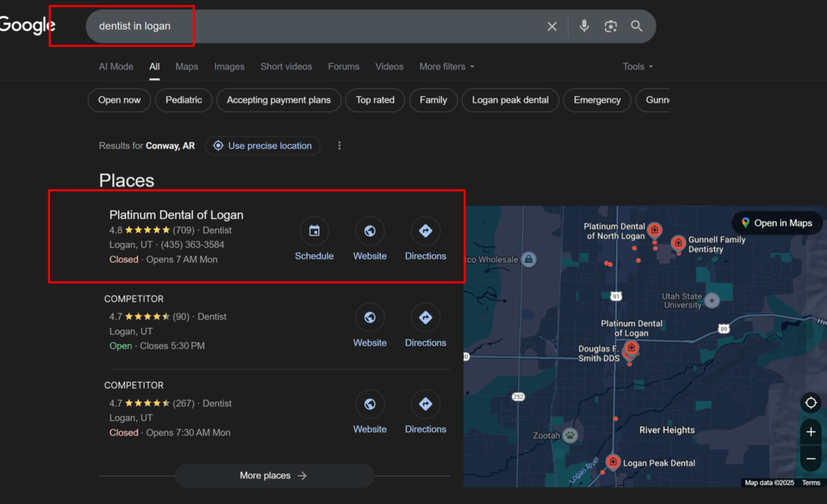The width and height of the screenshot is (827, 504).
Task: Toggle the Emergency filter chip
Action: point(597,100)
